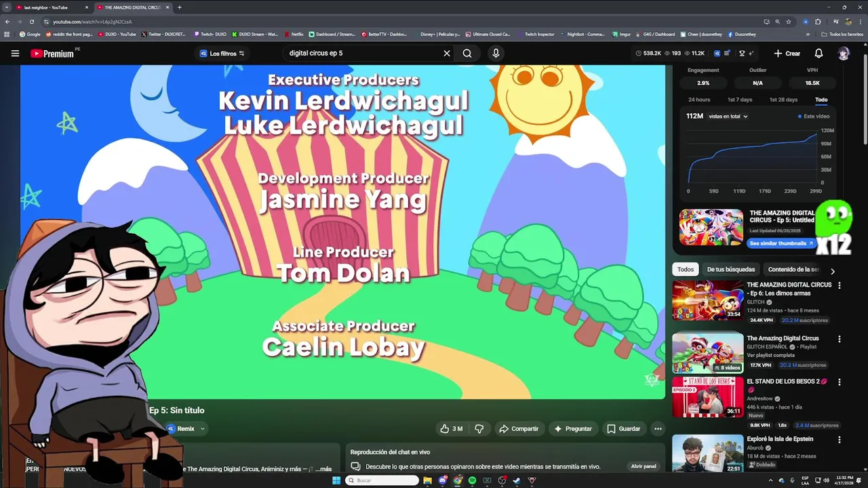Clear the search query with the X
The width and height of the screenshot is (868, 488).
(x=446, y=53)
